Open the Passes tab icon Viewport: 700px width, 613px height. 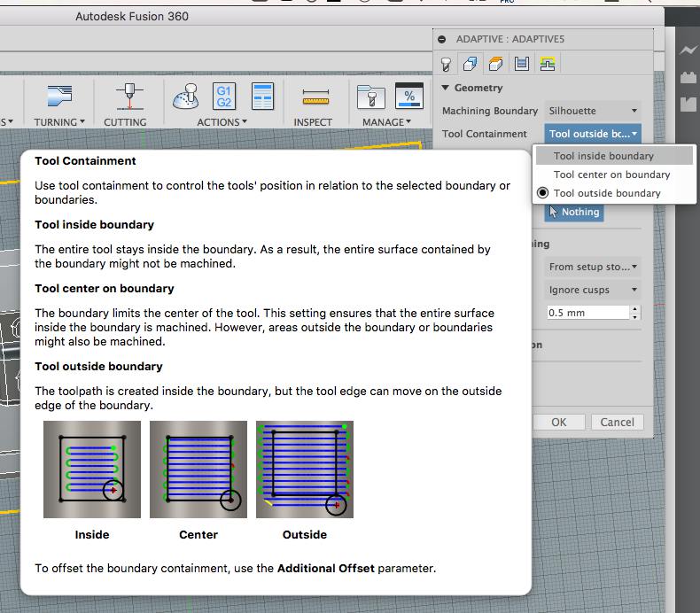(x=521, y=64)
